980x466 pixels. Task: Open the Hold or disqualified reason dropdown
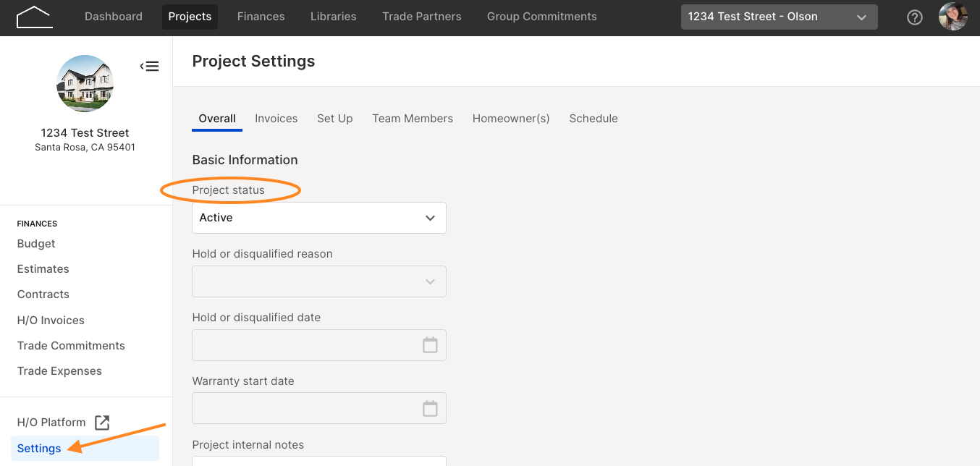pyautogui.click(x=319, y=281)
